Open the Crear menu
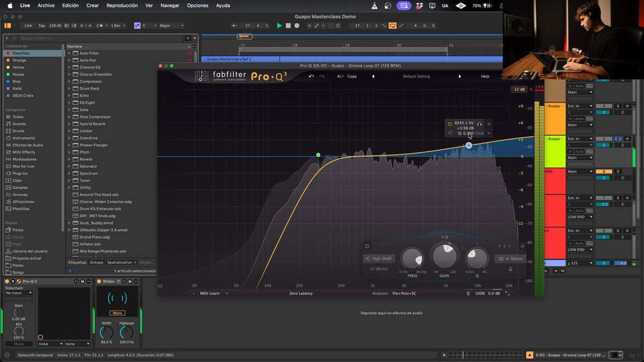This screenshot has width=644, height=362. 92,5
